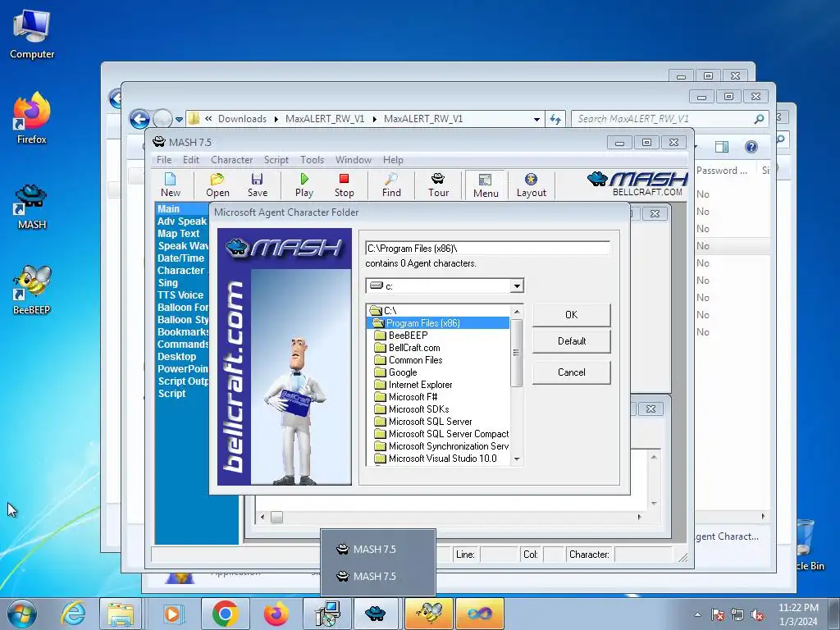
Task: Expand the Explorer address bar history dropdown
Action: pos(536,119)
